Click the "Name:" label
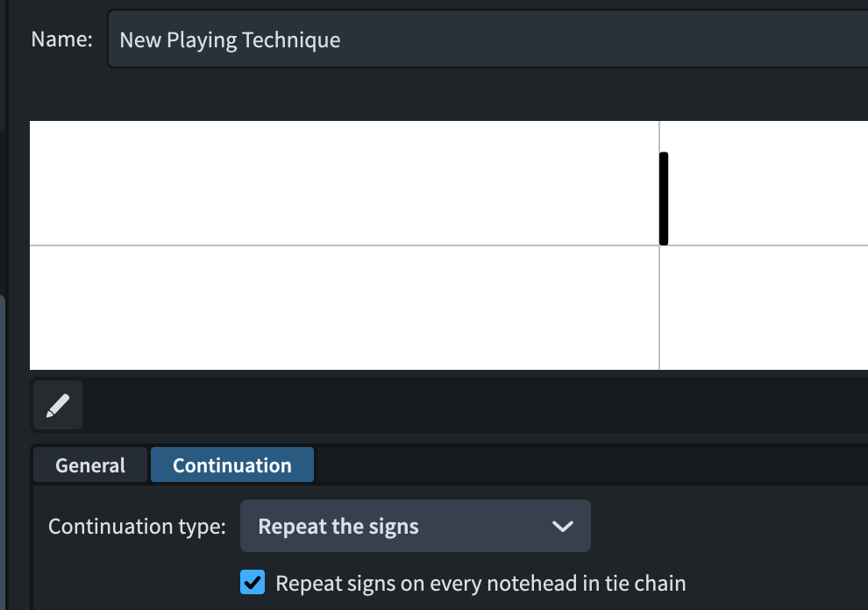Image resolution: width=868 pixels, height=610 pixels. click(61, 39)
